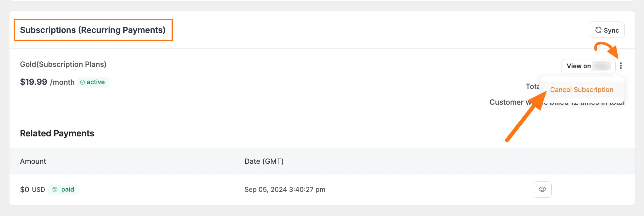The height and width of the screenshot is (216, 644).
Task: Click the active status badge text
Action: coord(96,82)
